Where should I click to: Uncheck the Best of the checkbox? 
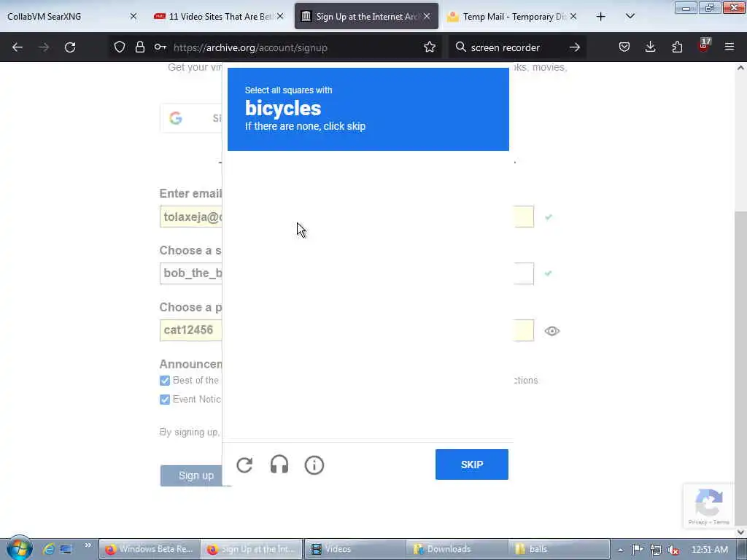(165, 381)
